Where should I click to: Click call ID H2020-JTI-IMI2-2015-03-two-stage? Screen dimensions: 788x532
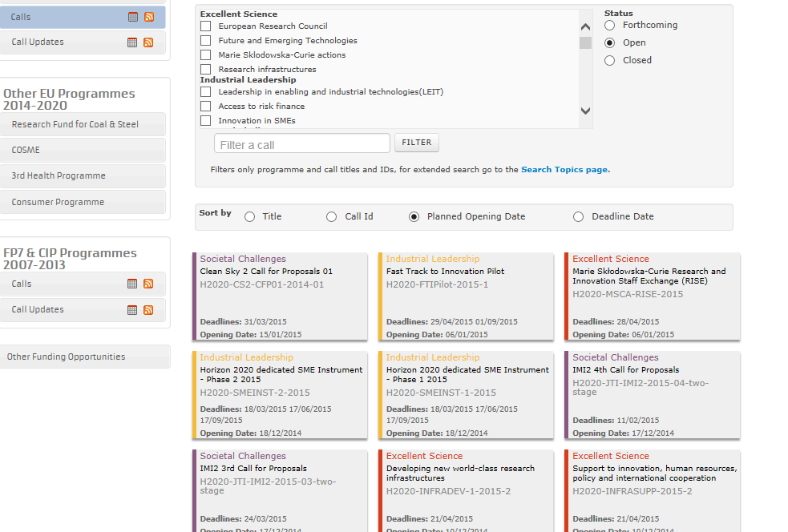[x=268, y=486]
